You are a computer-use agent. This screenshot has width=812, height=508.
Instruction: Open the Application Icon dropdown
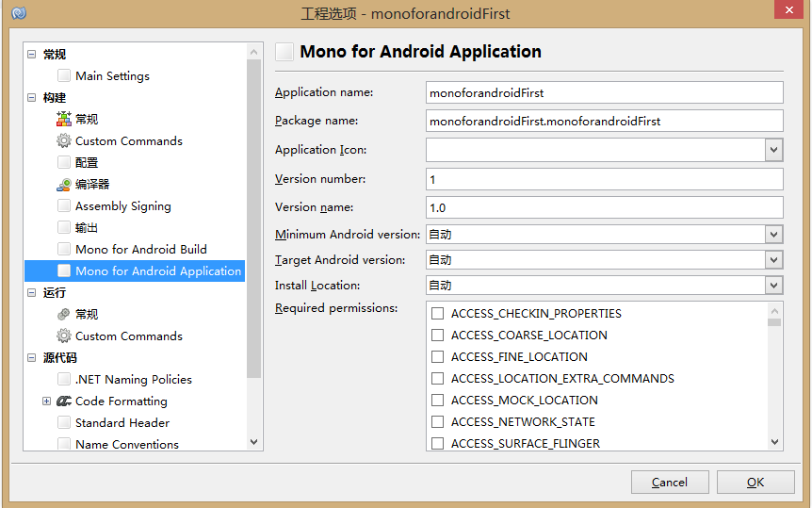[x=773, y=150]
